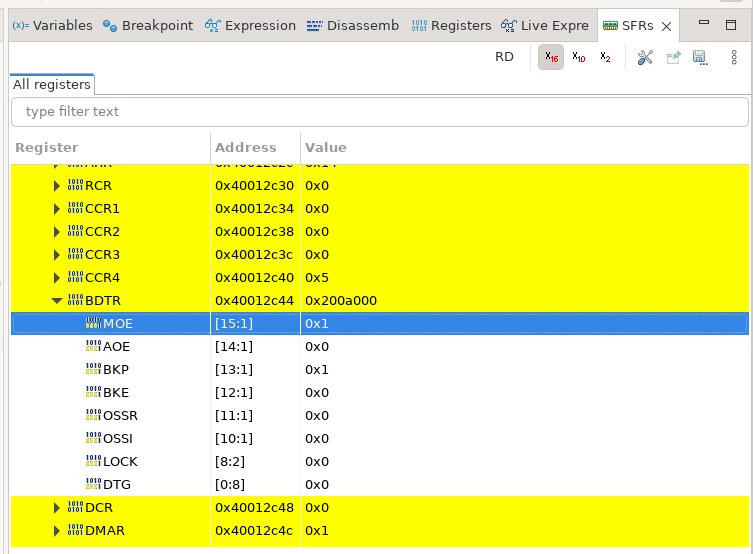Click the MOE bit field icon
This screenshot has height=554, width=753.
click(93, 323)
